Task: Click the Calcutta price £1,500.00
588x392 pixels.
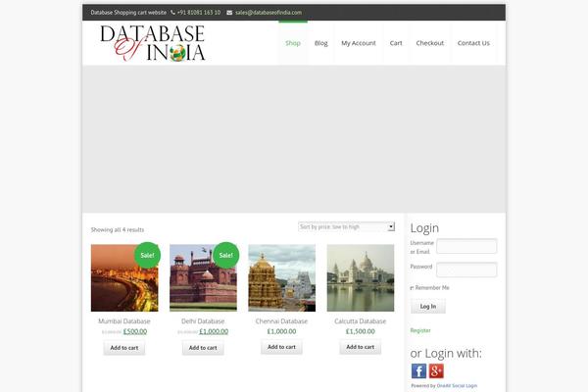Action: (361, 331)
